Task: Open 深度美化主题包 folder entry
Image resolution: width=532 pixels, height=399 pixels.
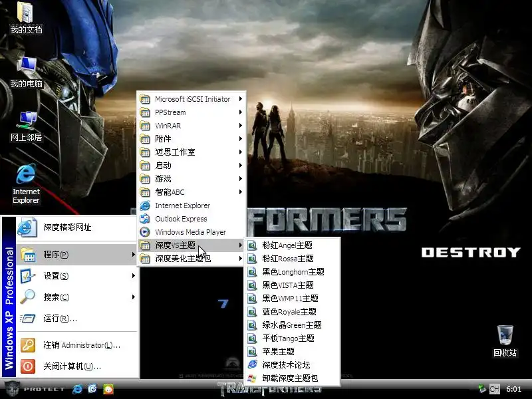Action: point(192,259)
